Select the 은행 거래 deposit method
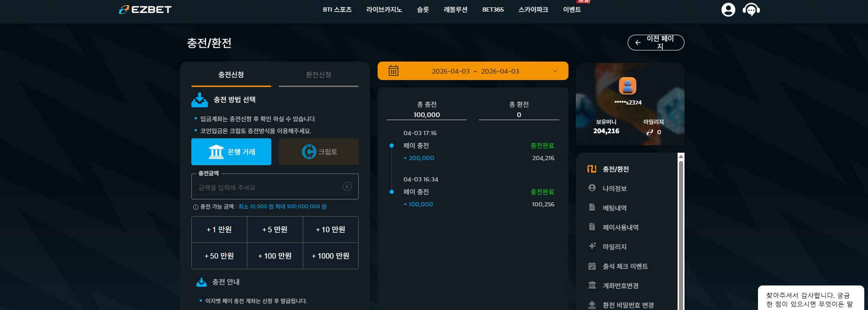 pos(231,152)
